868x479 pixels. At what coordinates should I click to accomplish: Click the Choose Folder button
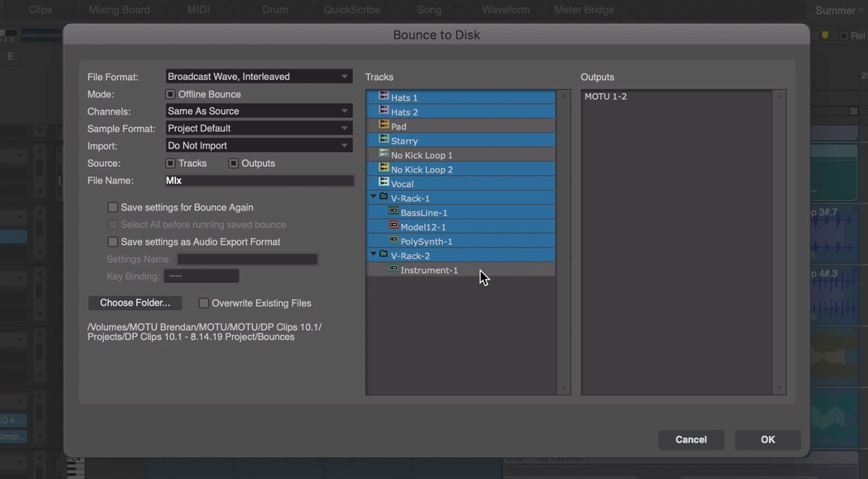click(135, 303)
